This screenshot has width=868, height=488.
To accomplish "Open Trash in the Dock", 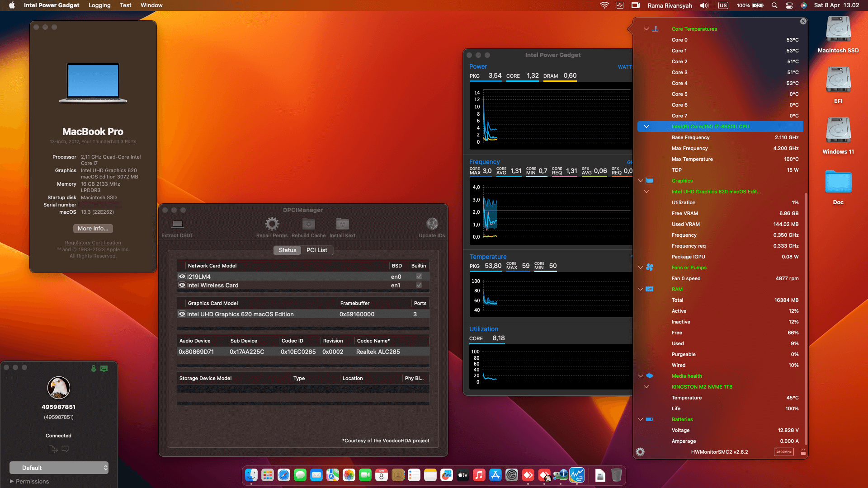I will click(x=617, y=475).
